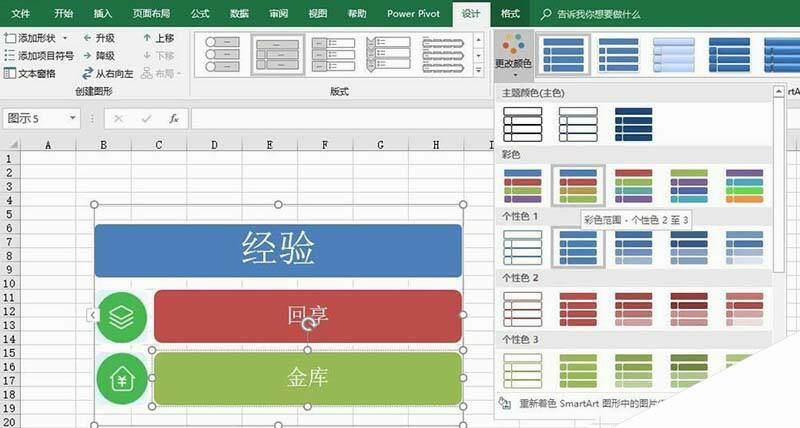The height and width of the screenshot is (428, 800).
Task: Click the green house-yen picture icon
Action: 121,379
